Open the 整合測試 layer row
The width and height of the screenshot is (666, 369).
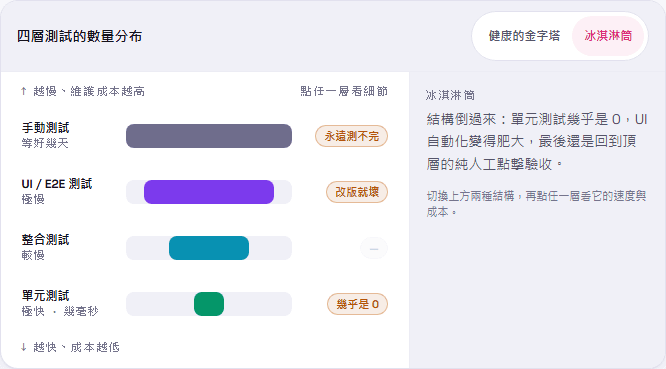tap(204, 248)
